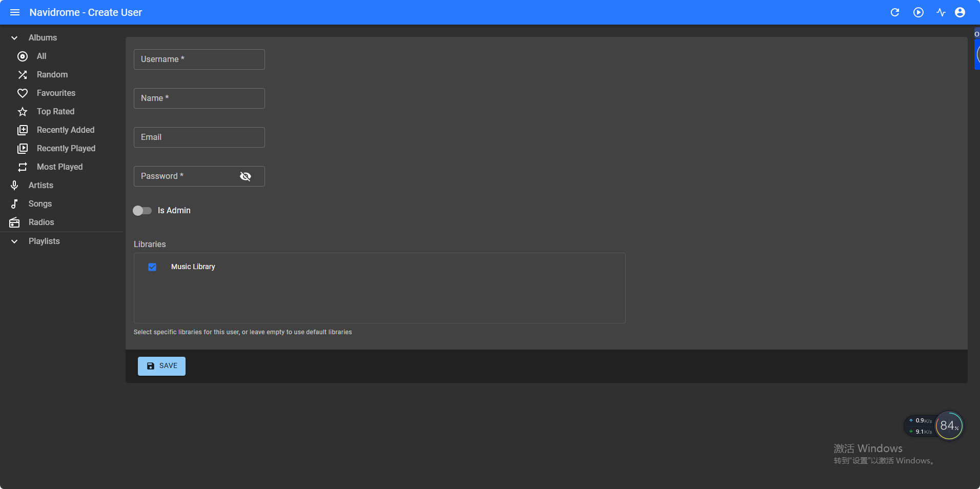
Task: Open All albums in sidebar
Action: tap(62, 56)
